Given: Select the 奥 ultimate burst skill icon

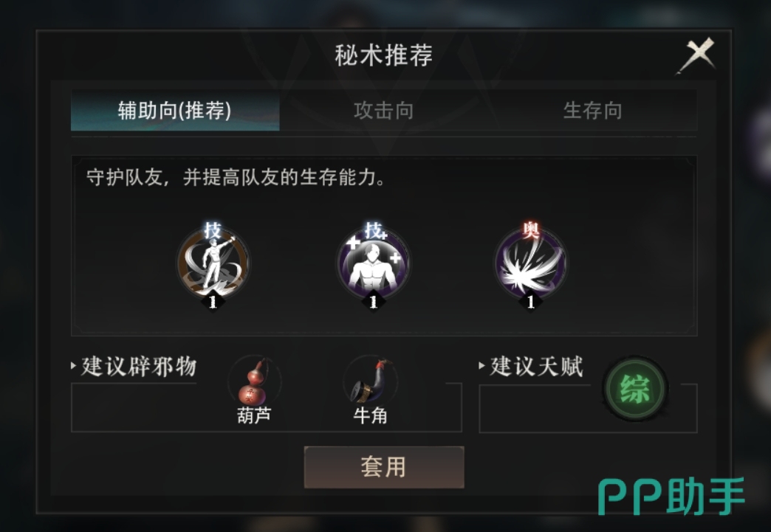Looking at the screenshot, I should click(530, 264).
